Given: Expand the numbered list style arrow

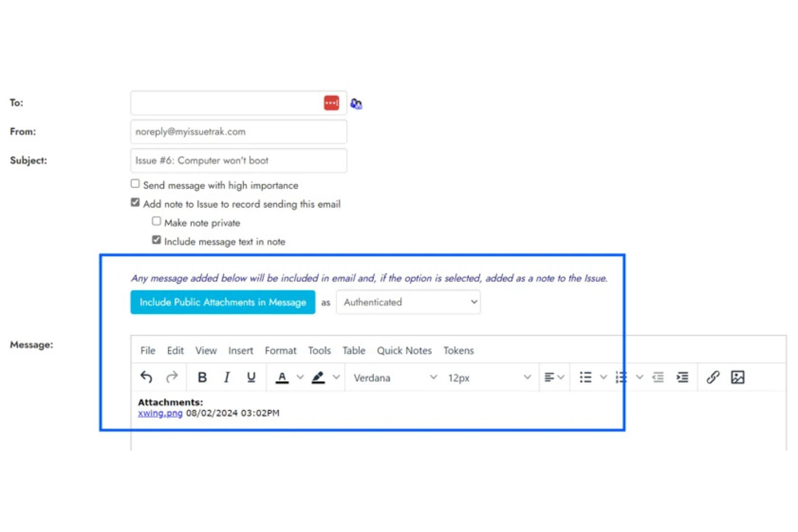Looking at the screenshot, I should click(x=639, y=377).
